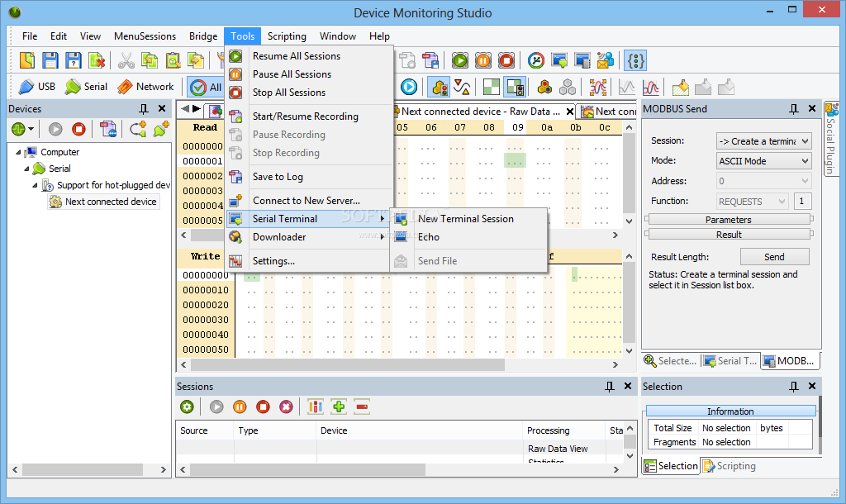Image resolution: width=846 pixels, height=504 pixels.
Task: Click the orange Pause sessions toolbar icon
Action: point(482,60)
